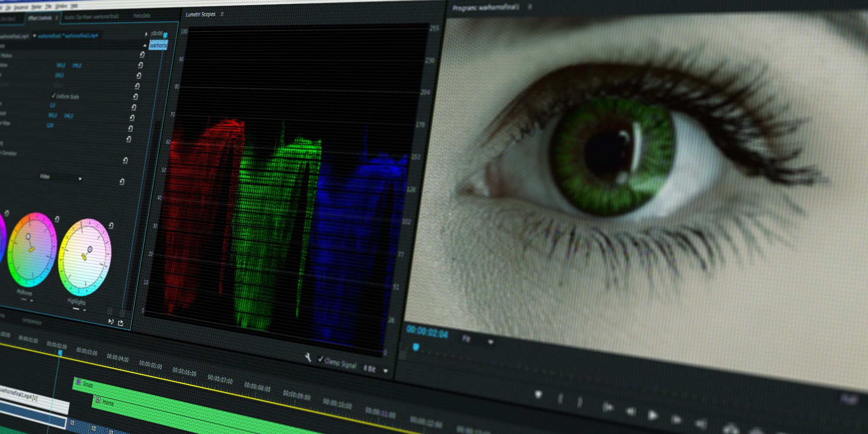The width and height of the screenshot is (868, 434).
Task: Play the sequence in Program monitor
Action: 652,415
